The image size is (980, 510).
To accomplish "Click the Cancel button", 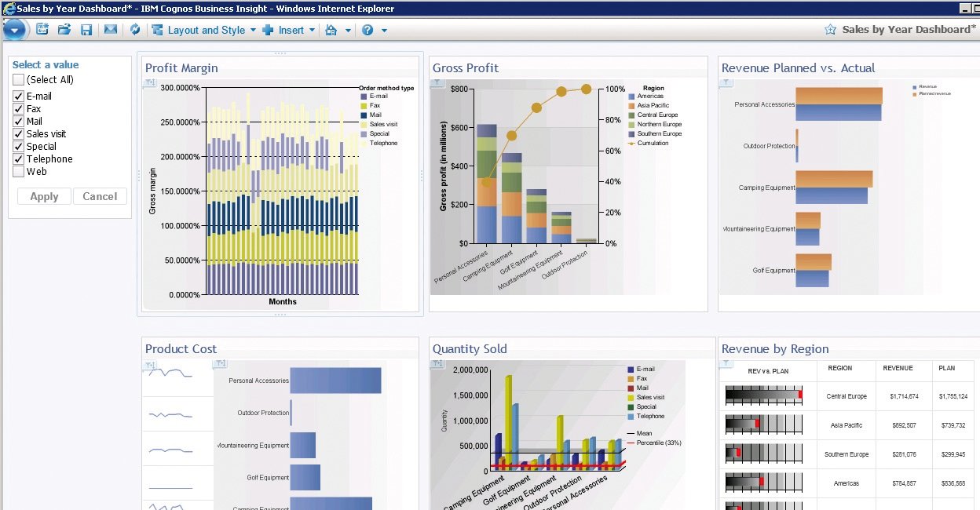I will 100,196.
